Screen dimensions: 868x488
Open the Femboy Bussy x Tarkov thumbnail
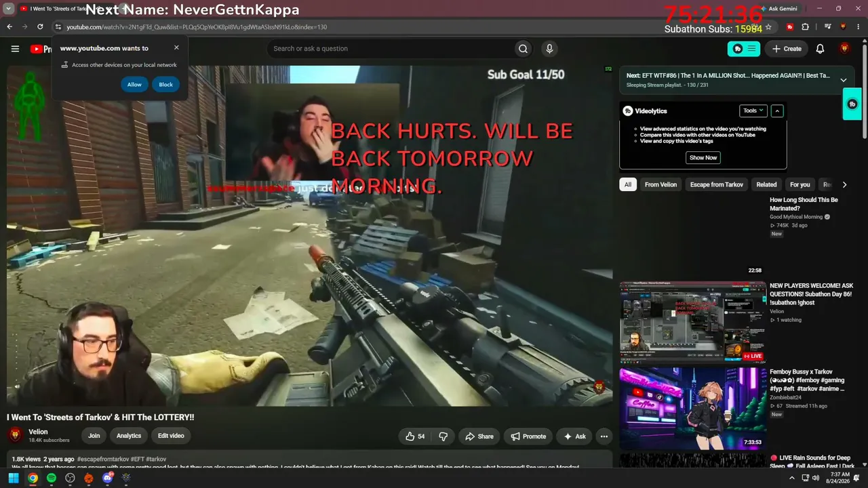693,409
